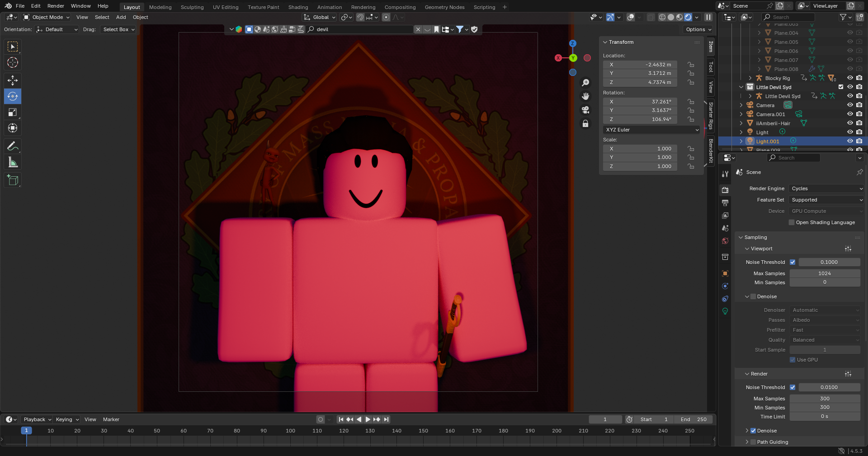Disable viewport Noise Threshold checkbox
This screenshot has width=868, height=456.
(x=793, y=262)
